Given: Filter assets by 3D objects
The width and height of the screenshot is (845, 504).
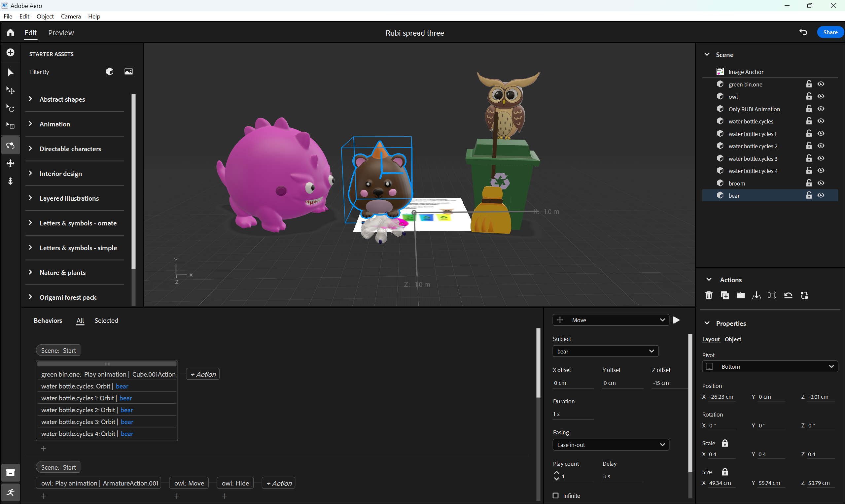Looking at the screenshot, I should point(110,72).
